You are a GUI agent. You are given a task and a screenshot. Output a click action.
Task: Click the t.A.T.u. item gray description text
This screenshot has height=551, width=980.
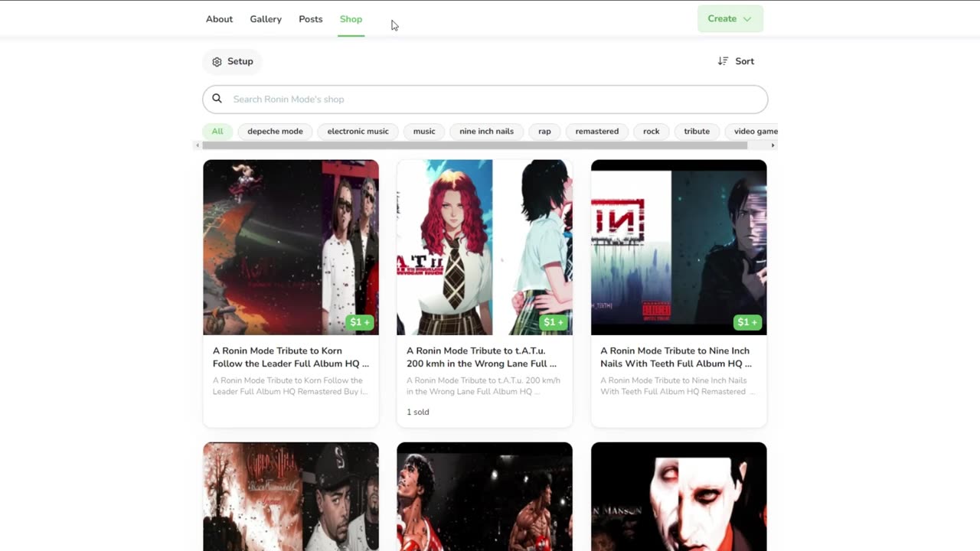pyautogui.click(x=483, y=386)
